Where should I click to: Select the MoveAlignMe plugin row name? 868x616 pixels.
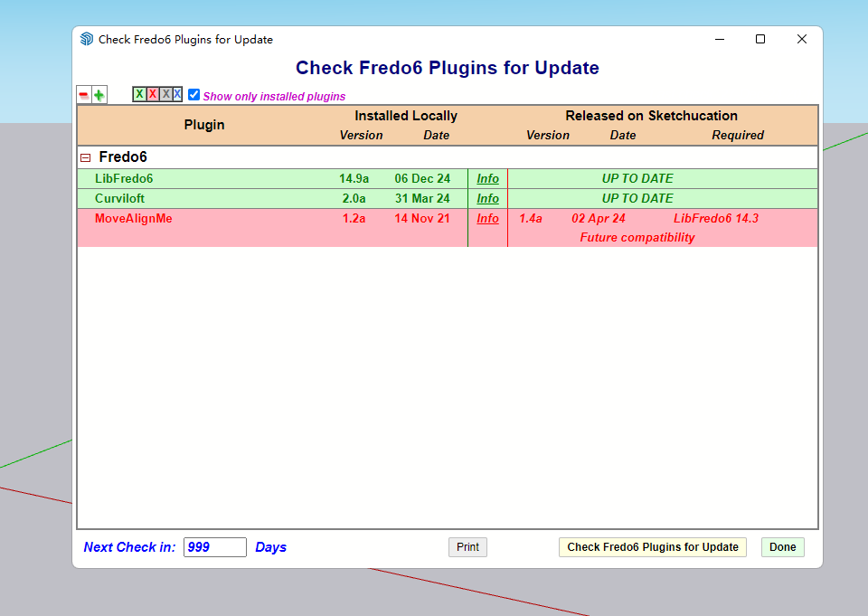click(133, 219)
